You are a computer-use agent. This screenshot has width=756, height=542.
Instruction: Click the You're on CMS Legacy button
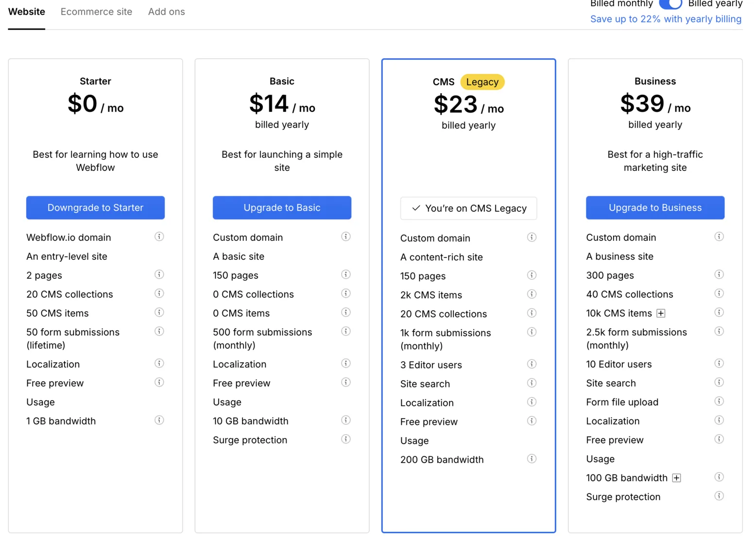(468, 208)
